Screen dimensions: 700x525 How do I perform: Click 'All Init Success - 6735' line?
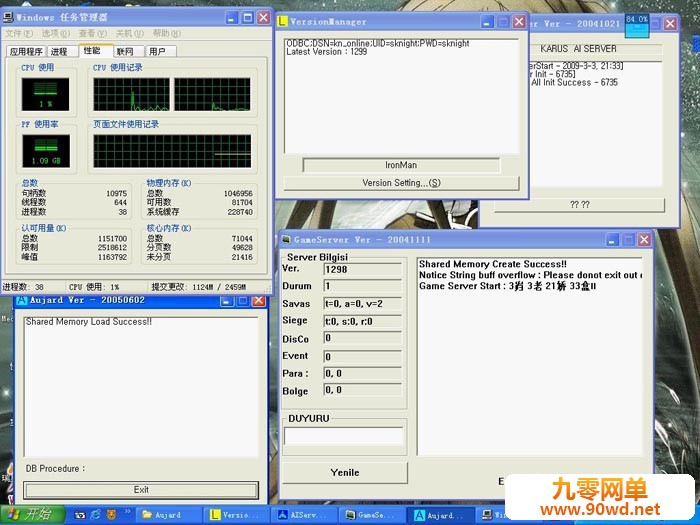[574, 83]
